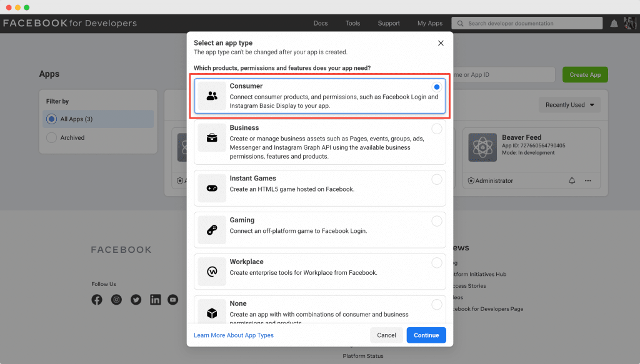Click the macOS green maximize window button
Screen dimensions: 640x364
tap(26, 7)
